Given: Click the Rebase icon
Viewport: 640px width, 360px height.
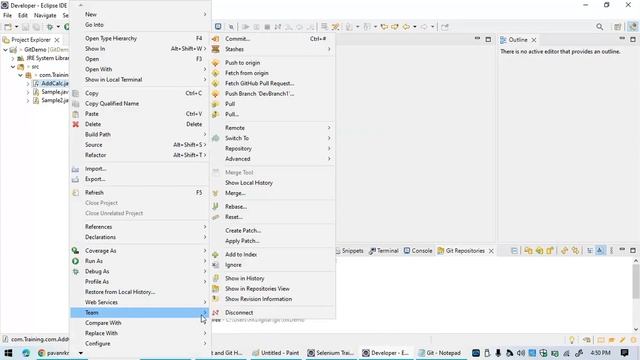Looking at the screenshot, I should pyautogui.click(x=216, y=207).
